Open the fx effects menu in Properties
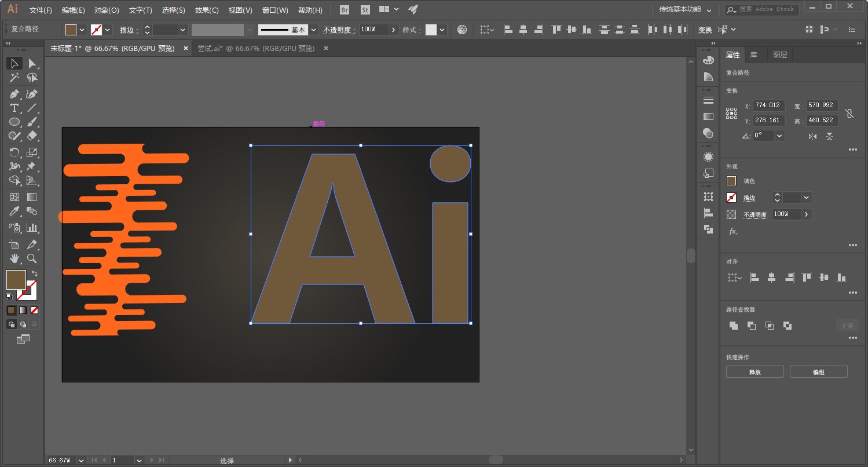This screenshot has width=868, height=467. pyautogui.click(x=733, y=231)
